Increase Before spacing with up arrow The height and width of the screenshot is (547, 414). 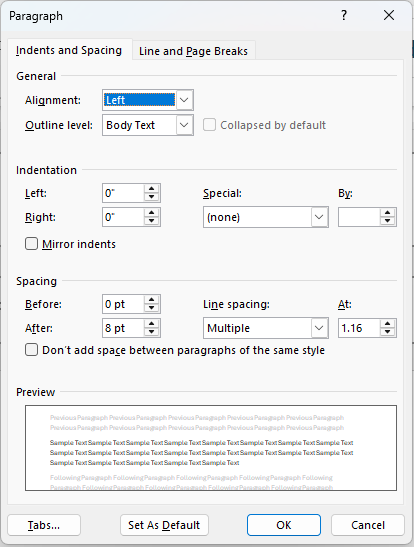151,300
